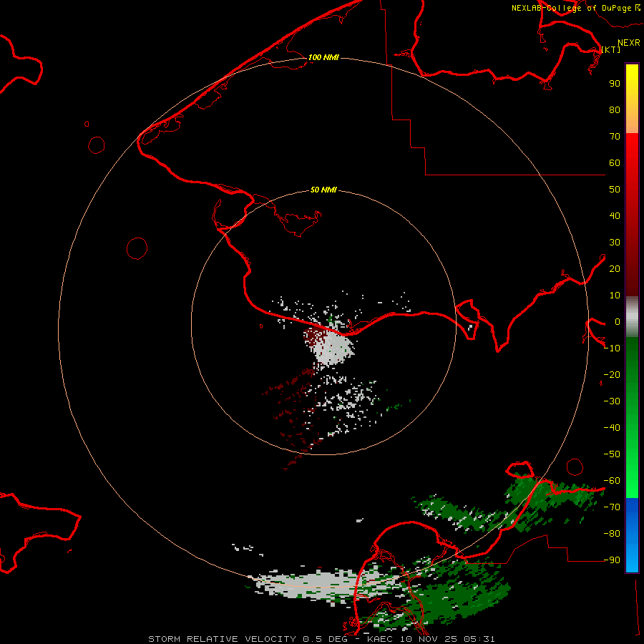Click "STORM RELATIVE VELOCITY" in the footer caption
The height and width of the screenshot is (644, 644).
[222, 639]
